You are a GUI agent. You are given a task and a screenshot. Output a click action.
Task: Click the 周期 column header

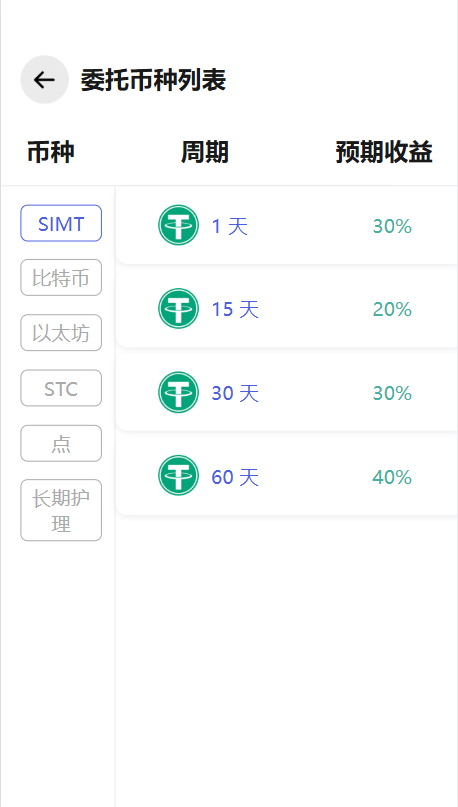point(204,152)
